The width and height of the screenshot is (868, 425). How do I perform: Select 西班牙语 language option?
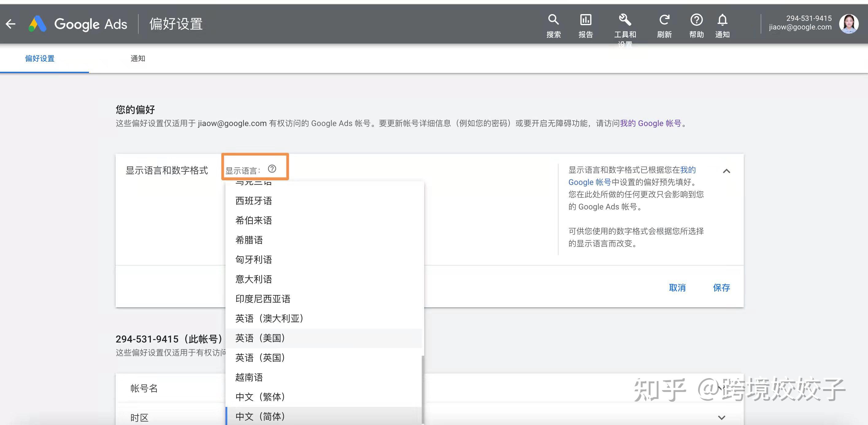253,201
